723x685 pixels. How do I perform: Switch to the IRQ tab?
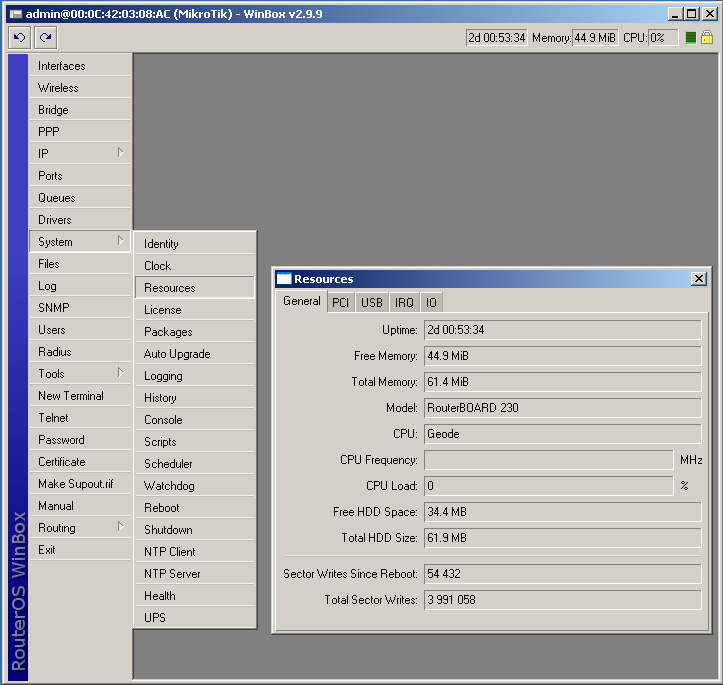pyautogui.click(x=404, y=302)
